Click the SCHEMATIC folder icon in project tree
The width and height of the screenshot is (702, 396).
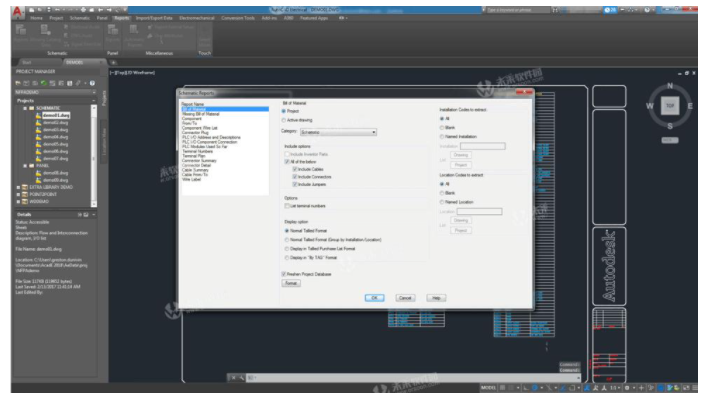31,108
